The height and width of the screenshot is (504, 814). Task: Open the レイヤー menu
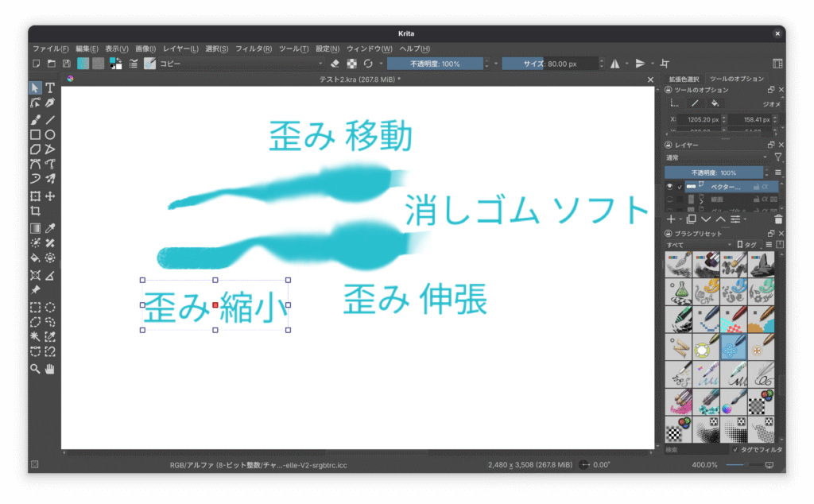click(180, 48)
